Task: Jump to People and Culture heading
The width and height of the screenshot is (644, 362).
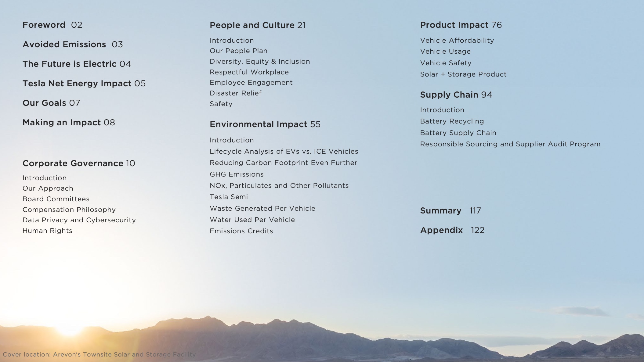Action: [252, 25]
